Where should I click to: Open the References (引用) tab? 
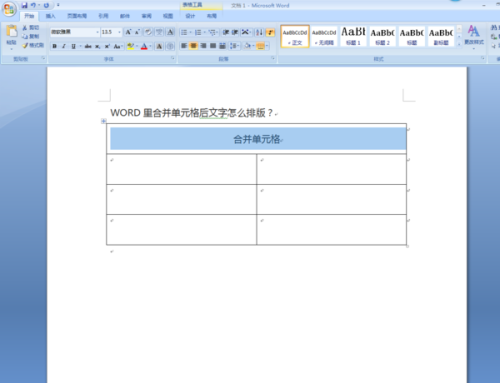103,16
